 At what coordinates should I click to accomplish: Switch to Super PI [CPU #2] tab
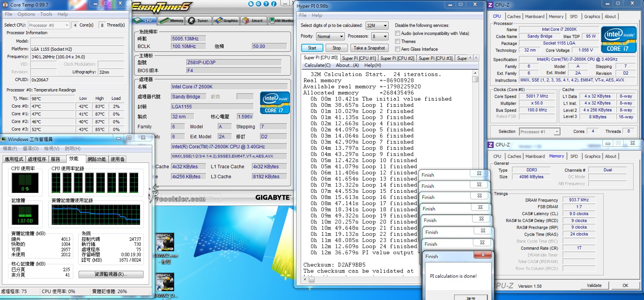pos(397,58)
